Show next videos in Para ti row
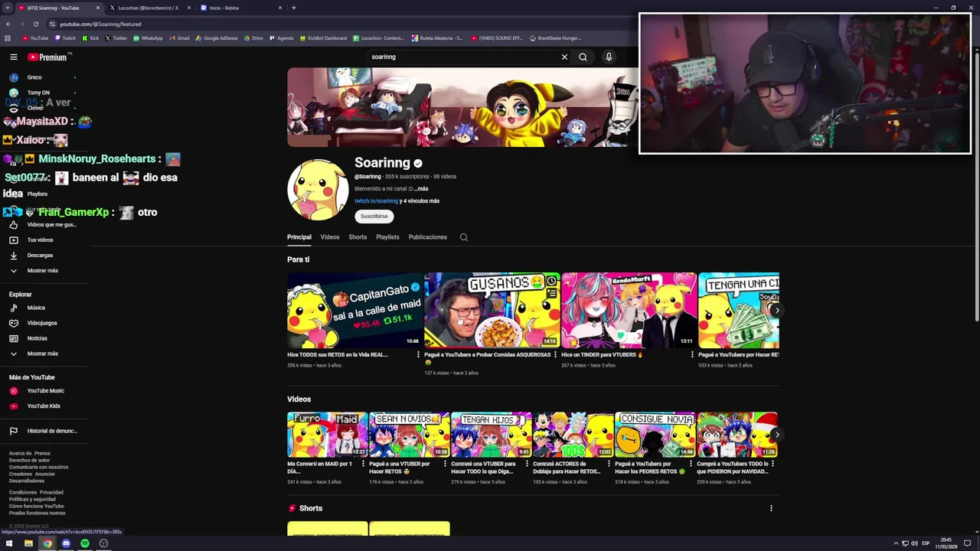This screenshot has width=980, height=551. point(776,311)
